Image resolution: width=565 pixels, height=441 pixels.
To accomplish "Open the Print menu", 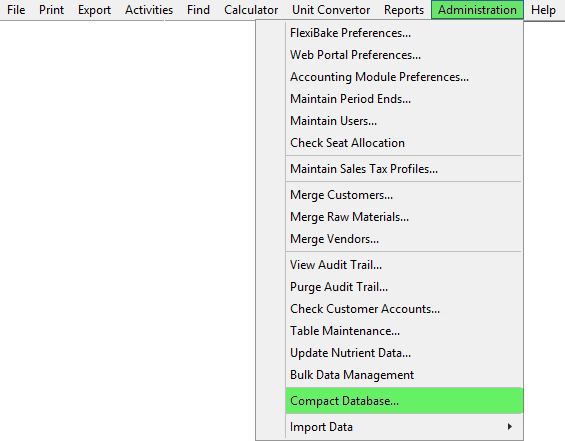I will click(x=52, y=10).
